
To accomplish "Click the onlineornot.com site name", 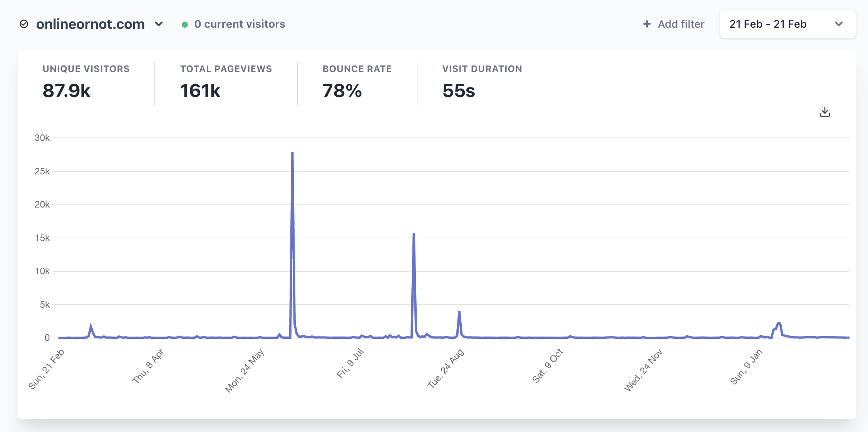I will (x=90, y=24).
